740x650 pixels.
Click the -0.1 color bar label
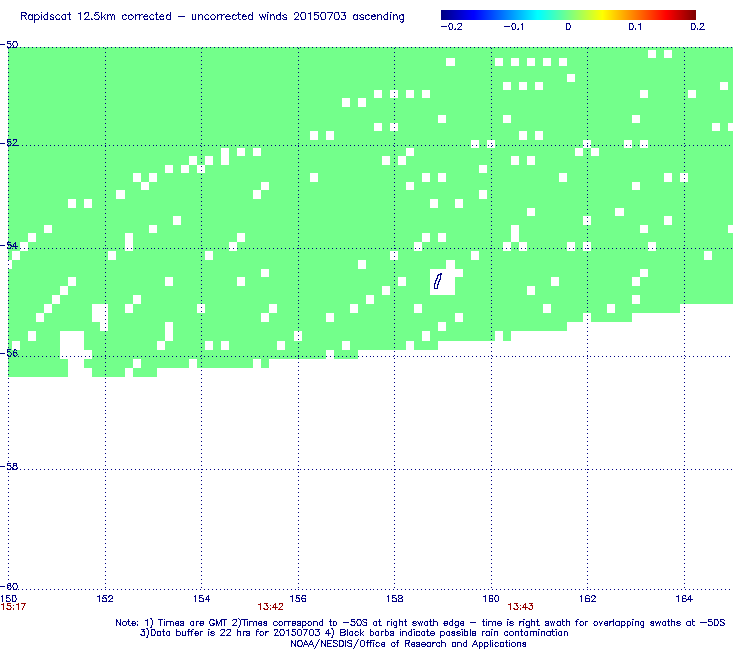[x=513, y=27]
